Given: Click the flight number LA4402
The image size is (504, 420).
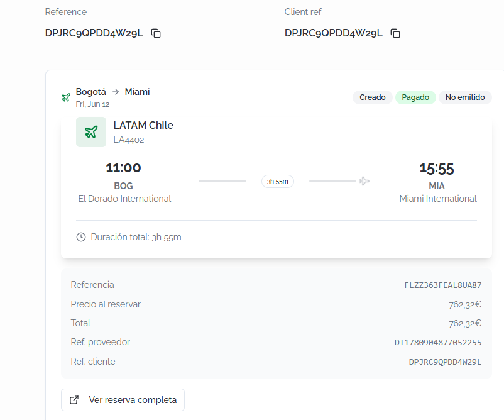Looking at the screenshot, I should [129, 140].
